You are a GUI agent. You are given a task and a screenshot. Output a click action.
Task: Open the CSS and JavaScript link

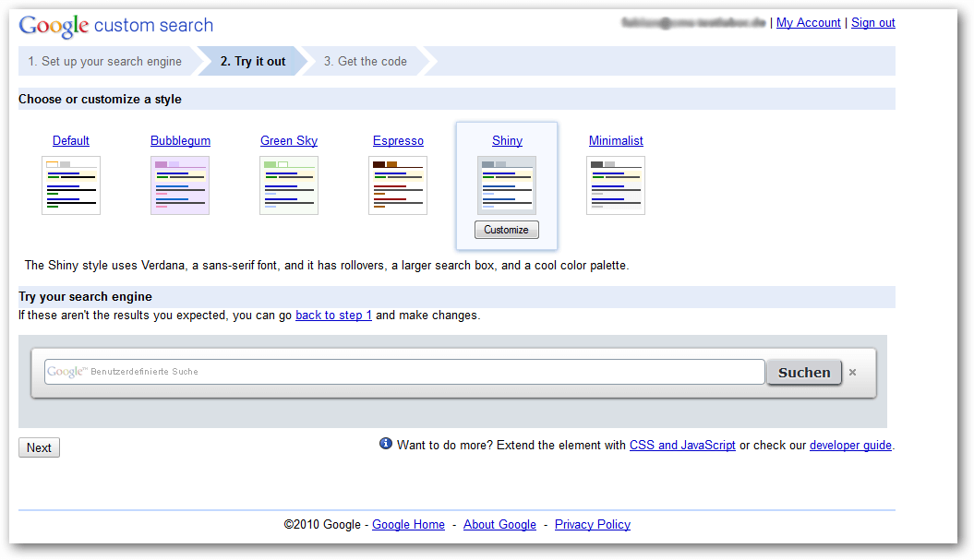[x=682, y=446]
